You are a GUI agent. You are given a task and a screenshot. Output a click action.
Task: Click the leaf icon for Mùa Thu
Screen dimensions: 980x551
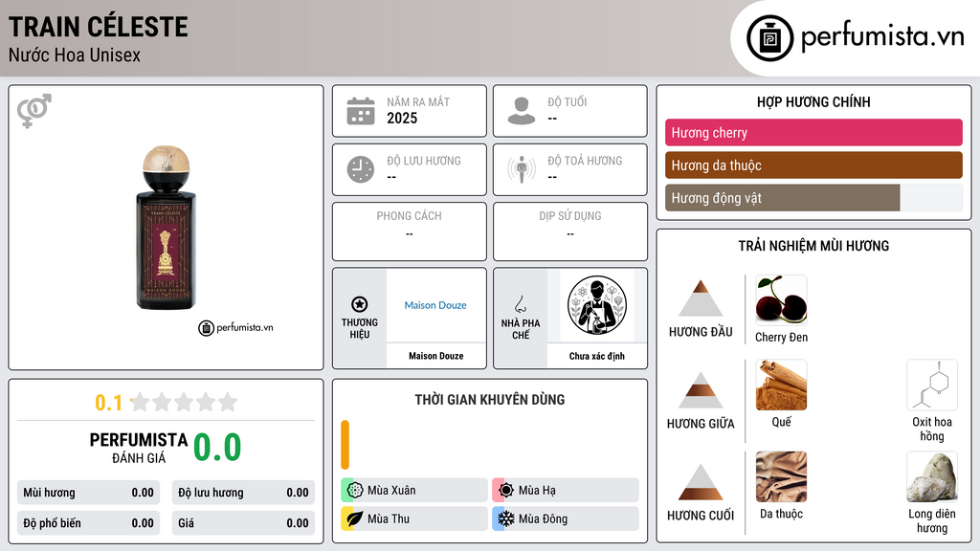coord(354,518)
